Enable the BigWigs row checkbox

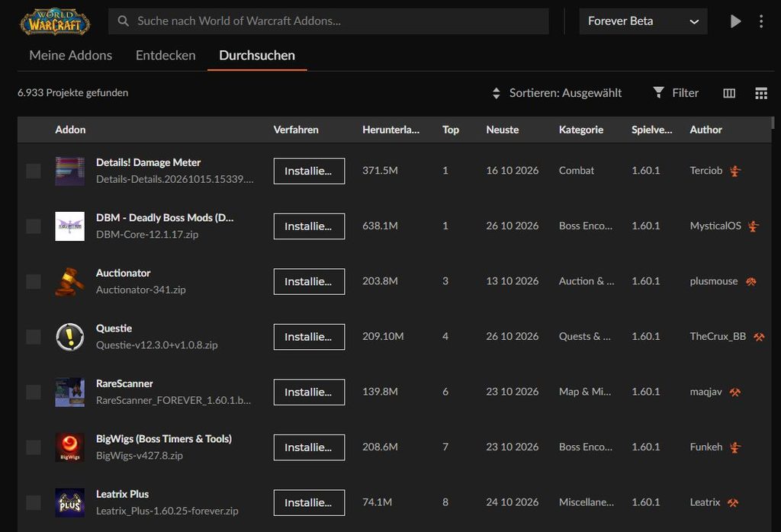(x=34, y=447)
